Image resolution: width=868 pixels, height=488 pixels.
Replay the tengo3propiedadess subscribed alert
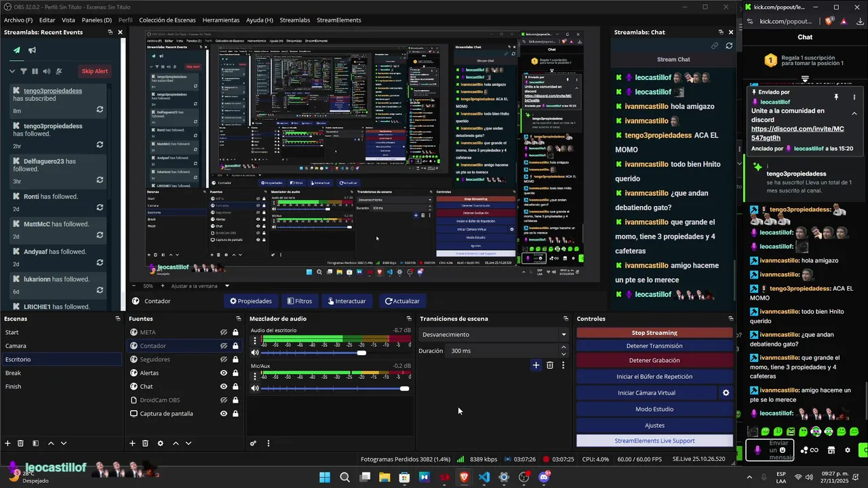(x=100, y=109)
